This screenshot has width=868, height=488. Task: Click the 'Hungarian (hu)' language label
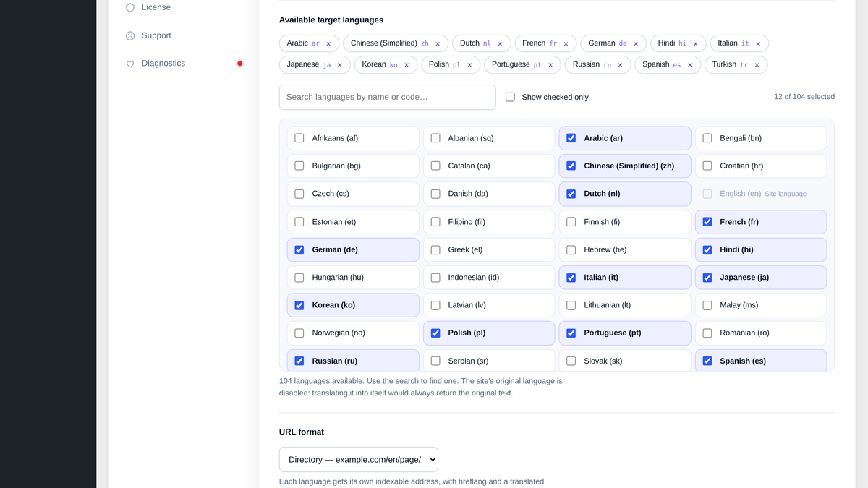(x=338, y=278)
